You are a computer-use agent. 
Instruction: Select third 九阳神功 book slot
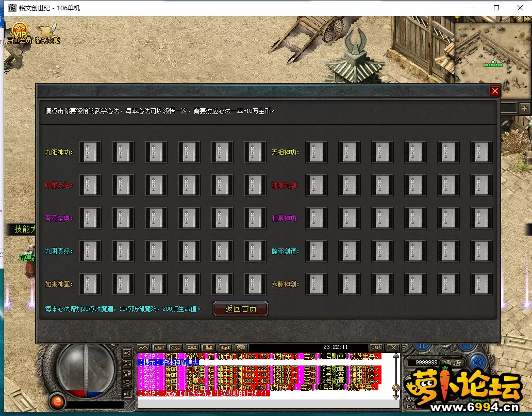coord(156,152)
